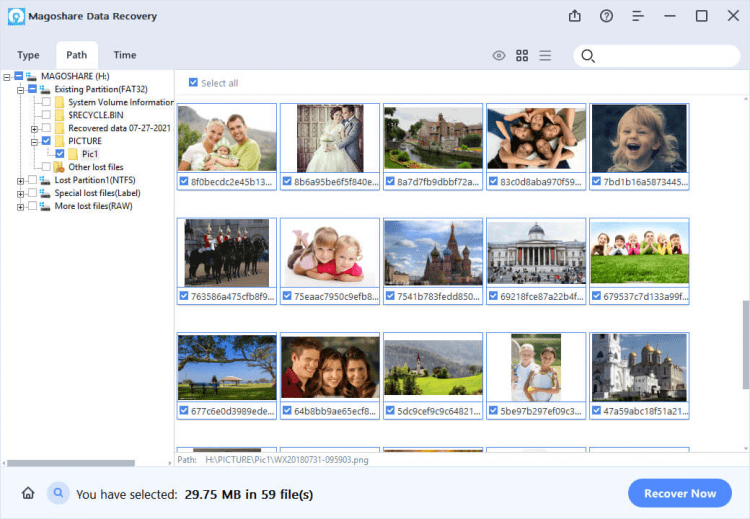The width and height of the screenshot is (750, 519).
Task: Open the help question mark icon
Action: [x=606, y=16]
